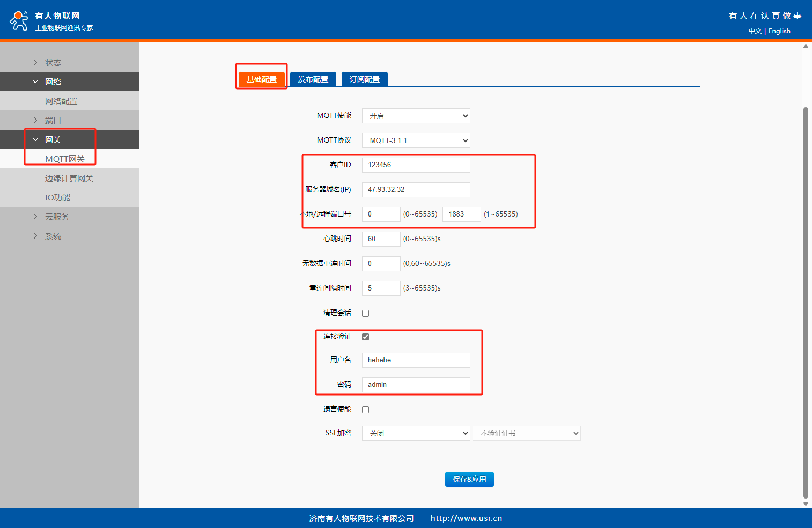Click the 服务器域名(IP) input field

click(x=416, y=190)
